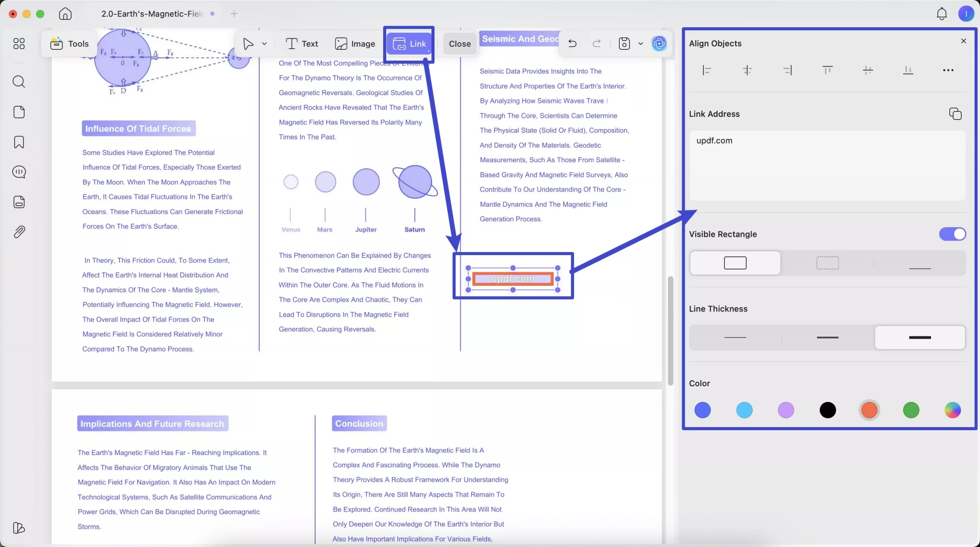Choose the thickest line thickness option

[x=919, y=337]
